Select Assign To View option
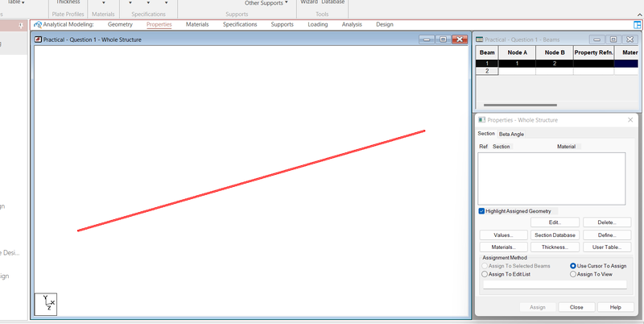The height and width of the screenshot is (324, 644). tap(573, 274)
